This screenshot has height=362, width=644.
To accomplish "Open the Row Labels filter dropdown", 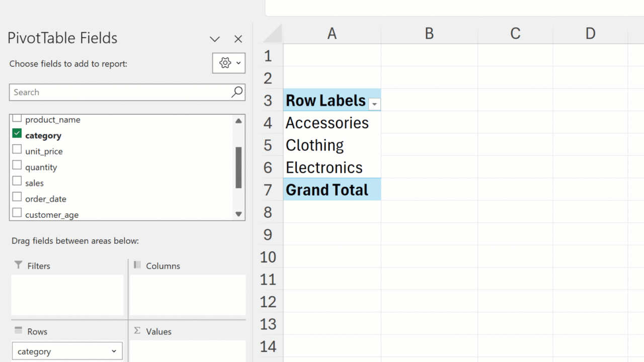I will [374, 104].
